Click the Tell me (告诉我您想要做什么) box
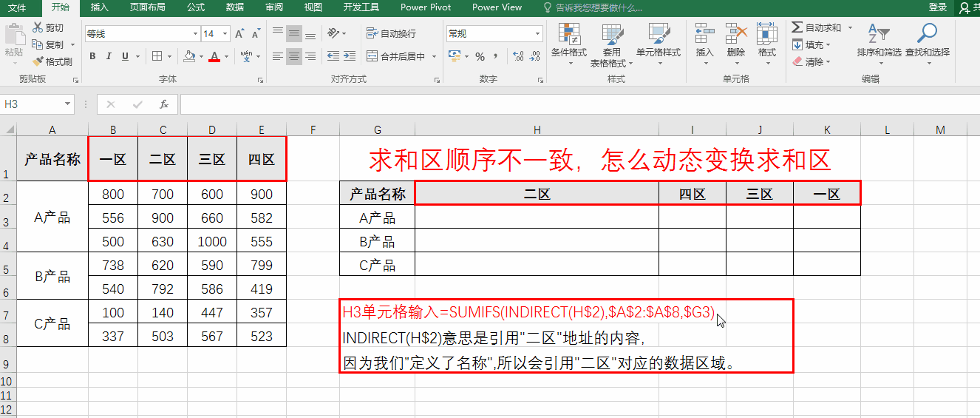Screen dimensions: 980x418 (x=593, y=7)
